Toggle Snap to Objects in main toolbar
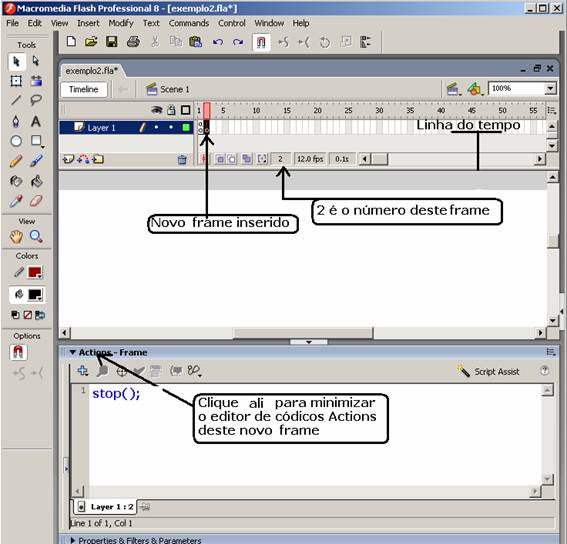 pos(261,42)
